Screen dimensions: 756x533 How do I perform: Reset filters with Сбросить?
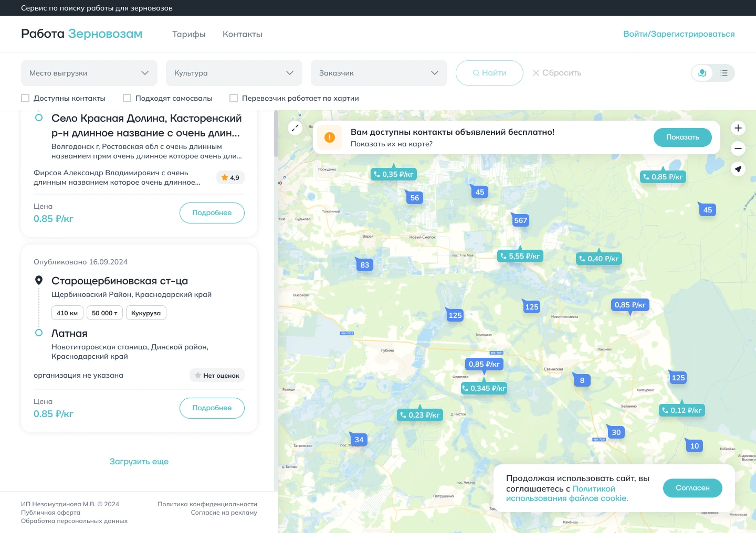tap(557, 73)
